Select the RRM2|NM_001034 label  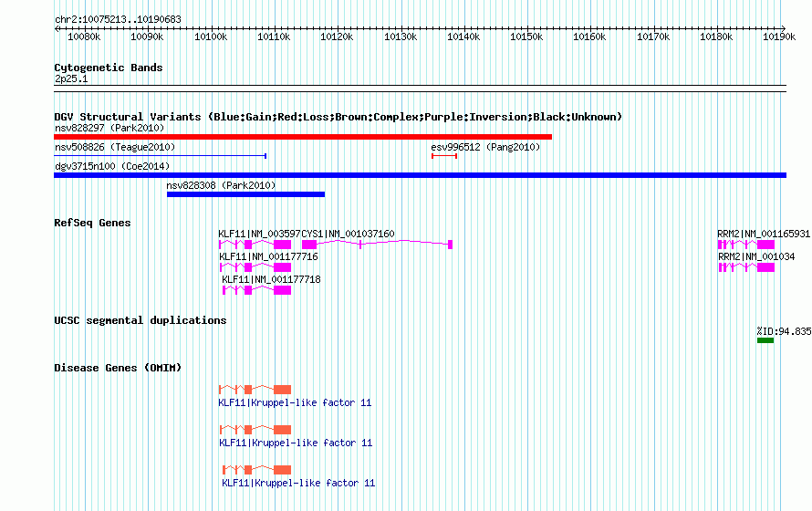(x=756, y=256)
